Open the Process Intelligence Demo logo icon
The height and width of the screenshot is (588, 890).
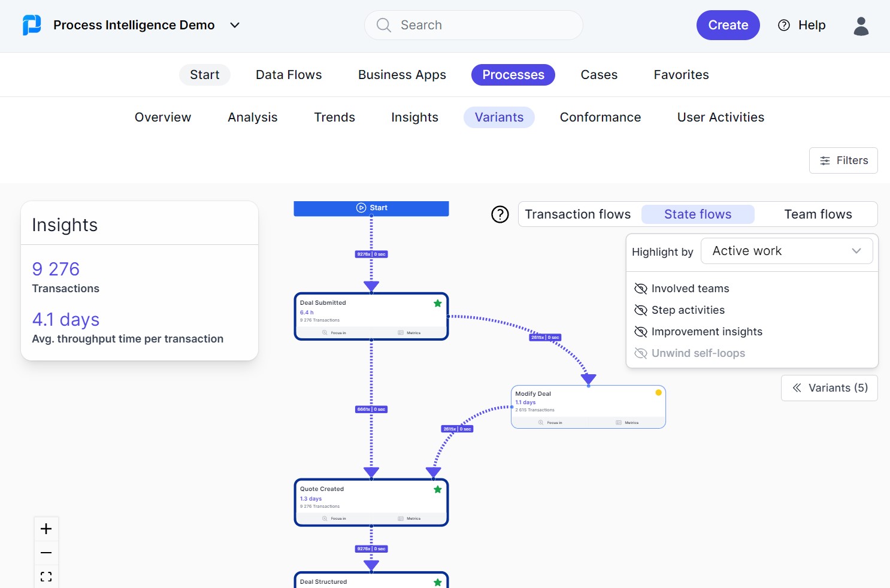click(x=32, y=25)
